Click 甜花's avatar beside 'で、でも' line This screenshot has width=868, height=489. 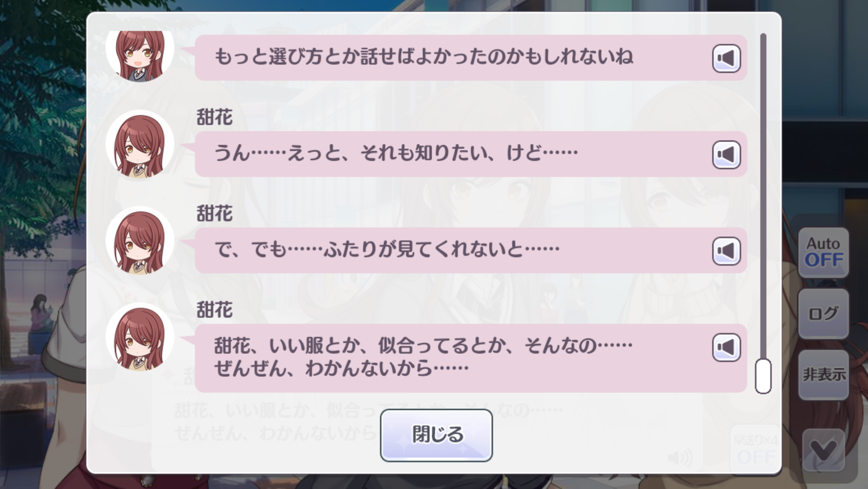[140, 241]
